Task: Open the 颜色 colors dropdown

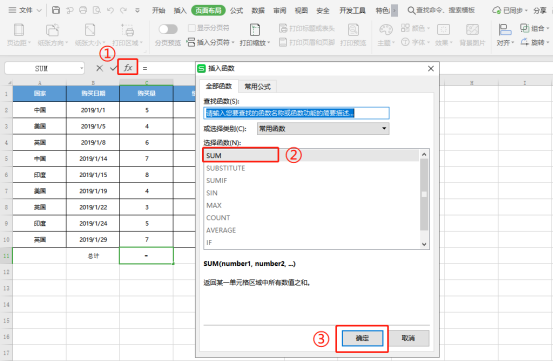Action: (x=429, y=28)
